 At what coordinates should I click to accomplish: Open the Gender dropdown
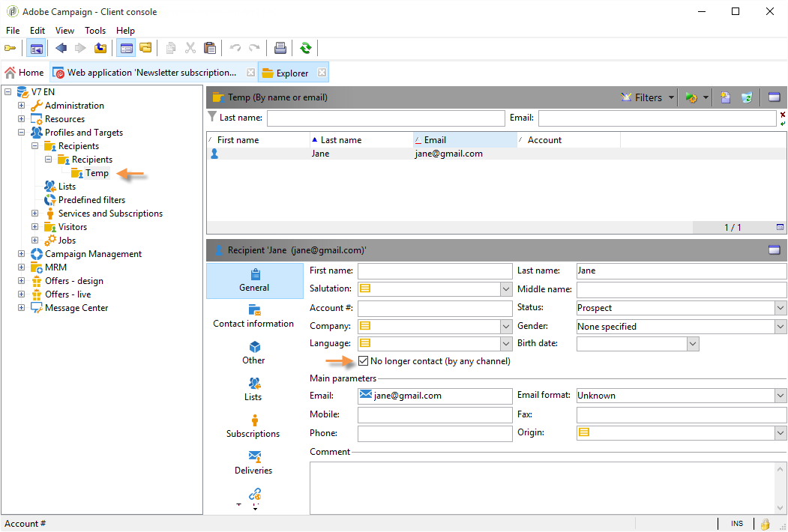pos(780,327)
